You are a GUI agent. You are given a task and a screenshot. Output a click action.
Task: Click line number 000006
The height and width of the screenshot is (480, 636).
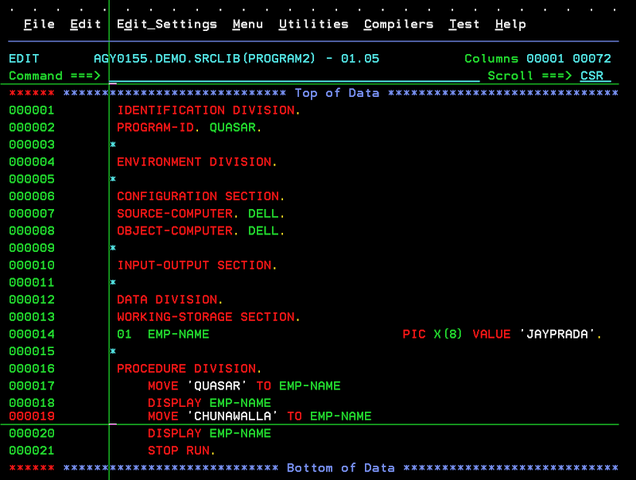[x=32, y=196]
